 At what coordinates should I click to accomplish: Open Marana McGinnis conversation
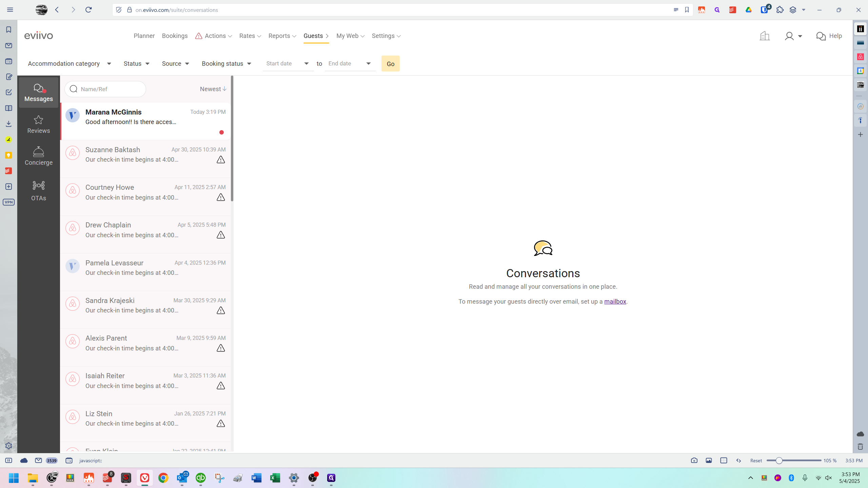146,121
